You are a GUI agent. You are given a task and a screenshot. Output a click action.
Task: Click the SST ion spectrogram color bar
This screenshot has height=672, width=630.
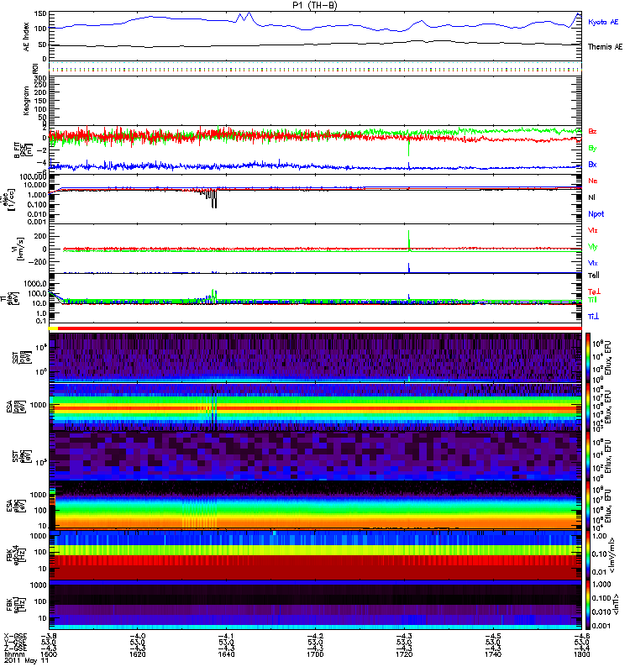(588, 358)
